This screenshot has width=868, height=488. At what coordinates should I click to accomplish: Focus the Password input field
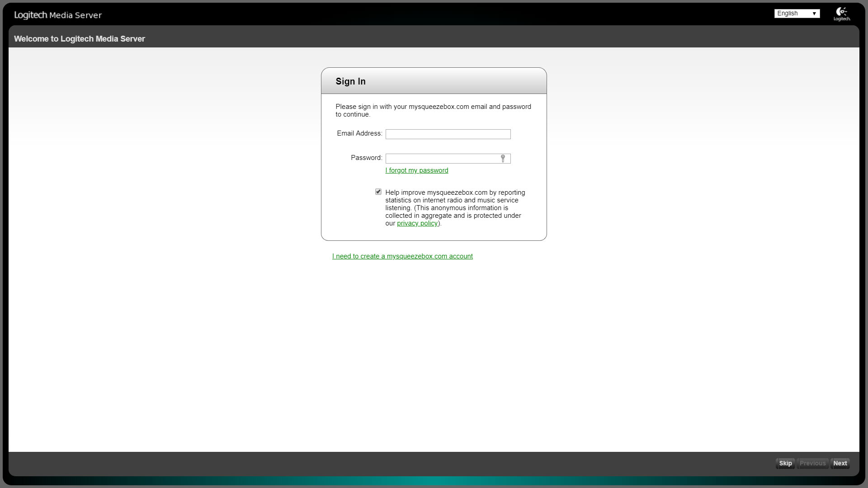[x=448, y=159]
